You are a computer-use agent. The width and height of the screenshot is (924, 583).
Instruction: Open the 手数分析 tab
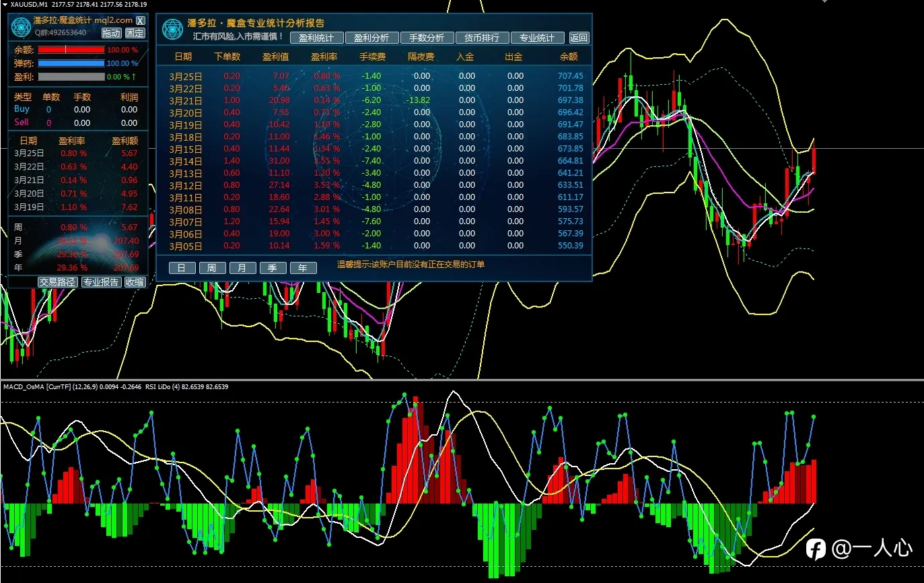[427, 38]
